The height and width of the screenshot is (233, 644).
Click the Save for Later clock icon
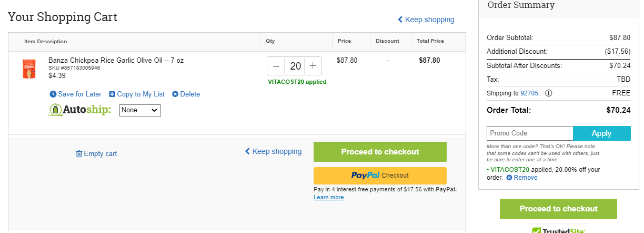pos(53,94)
